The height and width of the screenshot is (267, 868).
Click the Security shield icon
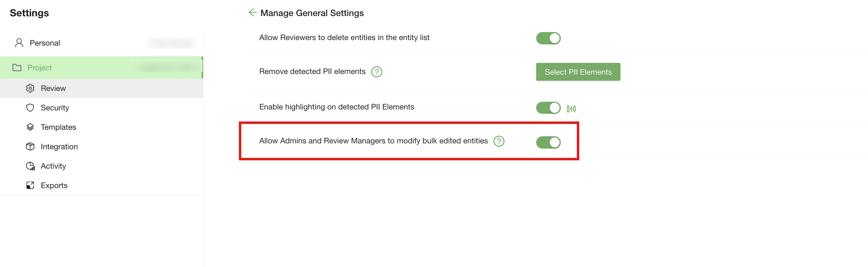click(x=30, y=108)
